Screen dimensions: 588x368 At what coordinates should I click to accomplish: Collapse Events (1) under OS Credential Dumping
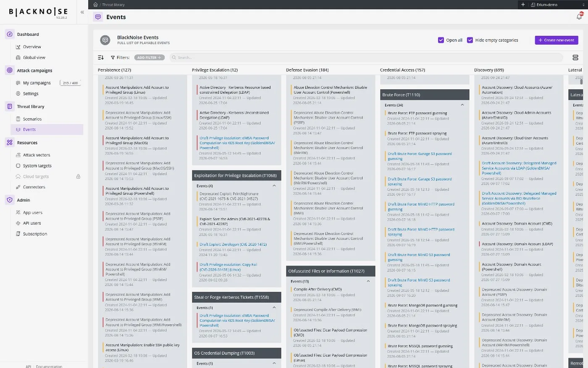[274, 363]
